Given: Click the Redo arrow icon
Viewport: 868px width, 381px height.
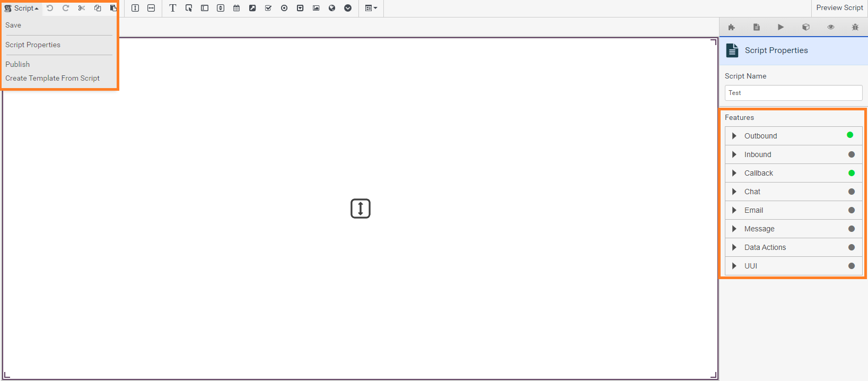Looking at the screenshot, I should (x=66, y=8).
